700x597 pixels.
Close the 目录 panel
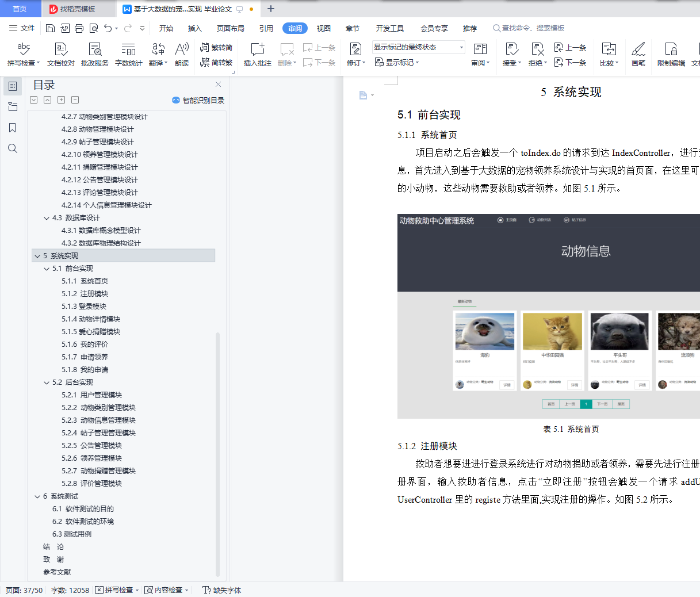click(x=218, y=85)
